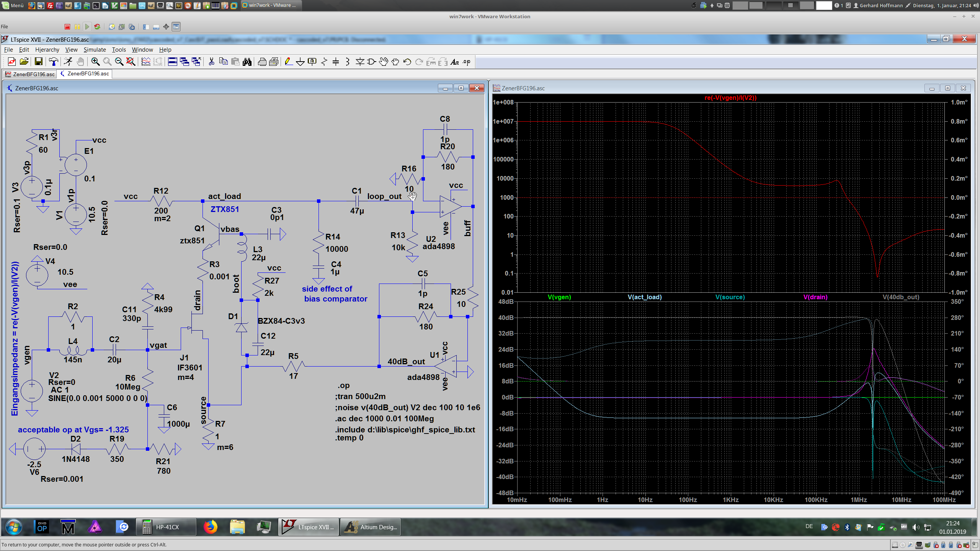Click the V(drain) trace label
This screenshot has width=980, height=551.
pyautogui.click(x=815, y=297)
